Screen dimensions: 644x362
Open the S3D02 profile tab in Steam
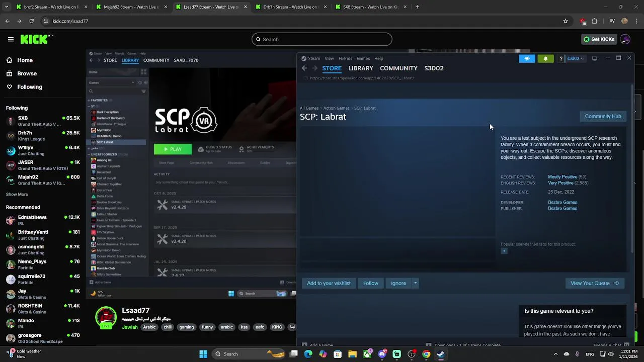[434, 68]
